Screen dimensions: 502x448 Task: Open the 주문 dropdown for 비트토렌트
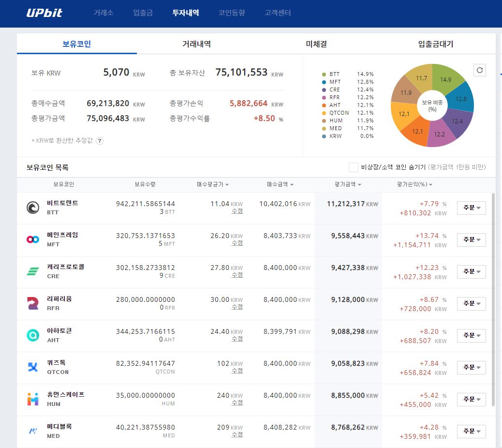pos(471,208)
